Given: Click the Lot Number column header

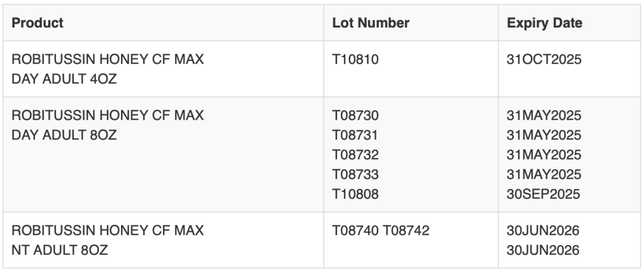Looking at the screenshot, I should 370,23.
